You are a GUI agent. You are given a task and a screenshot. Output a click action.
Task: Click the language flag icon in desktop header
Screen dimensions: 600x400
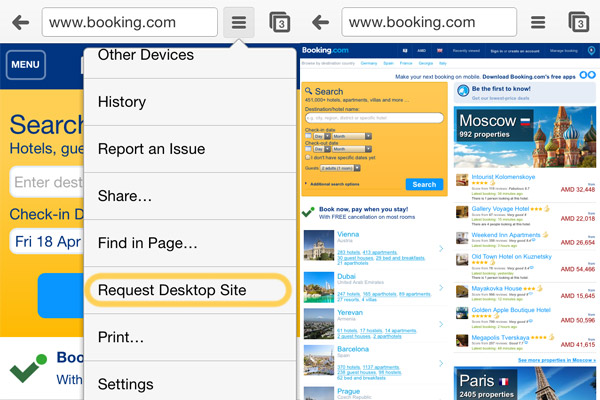(x=440, y=51)
